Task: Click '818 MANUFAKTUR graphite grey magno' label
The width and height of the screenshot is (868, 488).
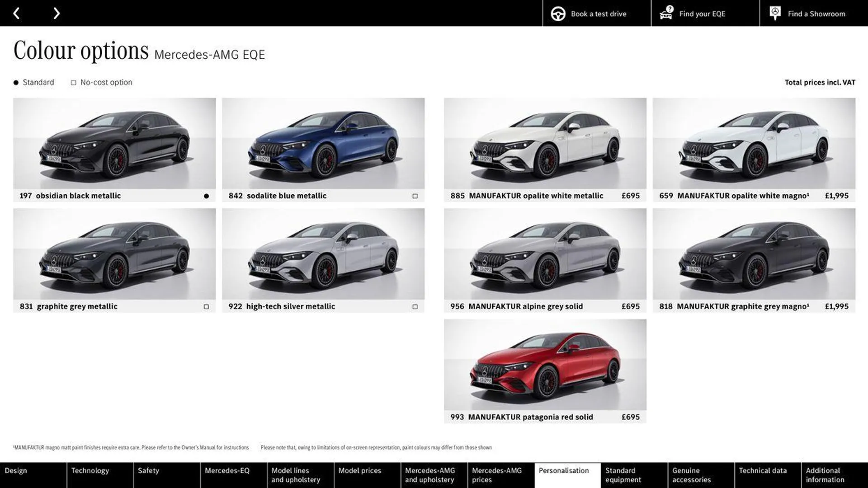Action: click(734, 306)
